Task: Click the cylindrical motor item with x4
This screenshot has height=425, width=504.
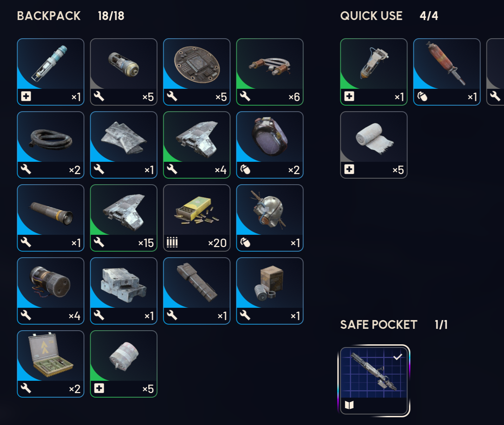Action: click(51, 291)
